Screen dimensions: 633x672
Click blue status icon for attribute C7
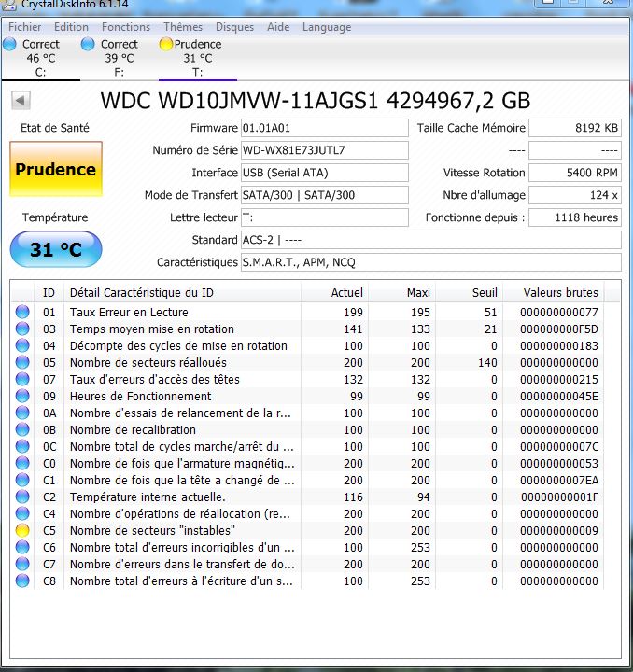point(22,564)
